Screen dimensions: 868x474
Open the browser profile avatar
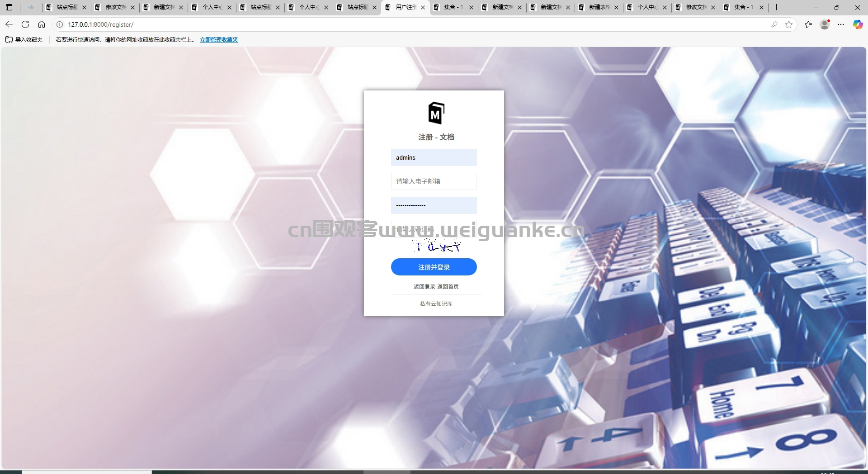click(x=825, y=24)
